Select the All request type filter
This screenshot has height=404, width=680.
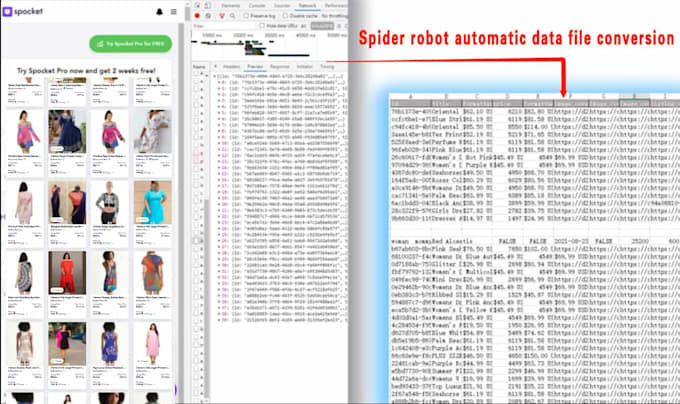pos(304,26)
